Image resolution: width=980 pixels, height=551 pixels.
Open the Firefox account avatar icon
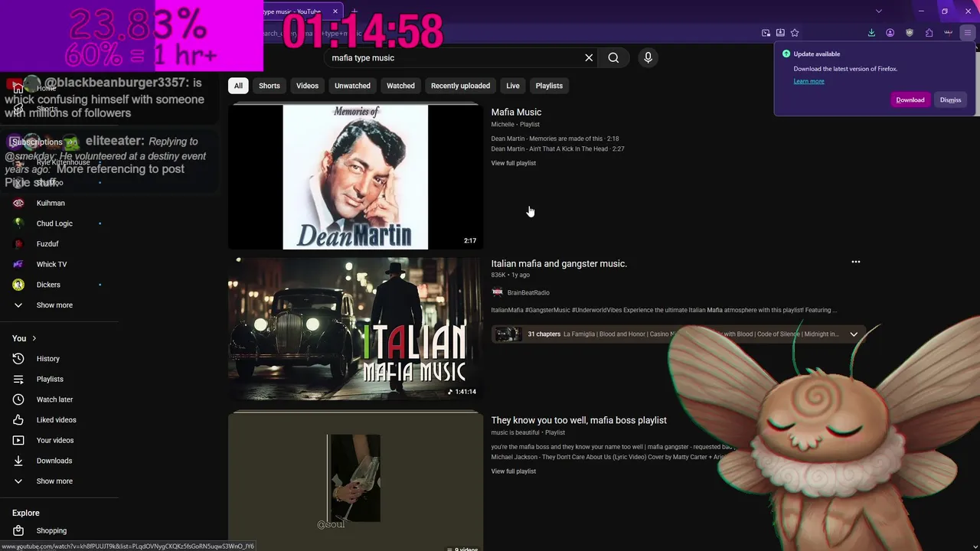pyautogui.click(x=890, y=33)
